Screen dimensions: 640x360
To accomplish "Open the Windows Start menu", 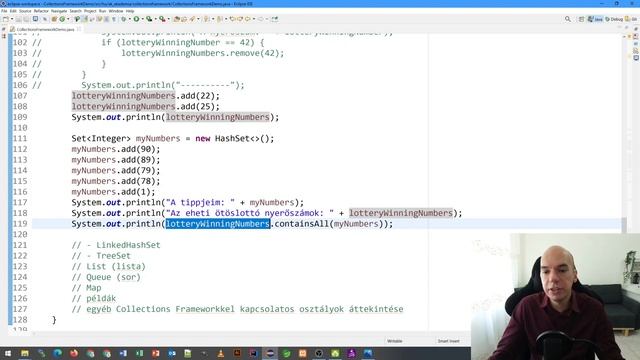I will pos(8,353).
